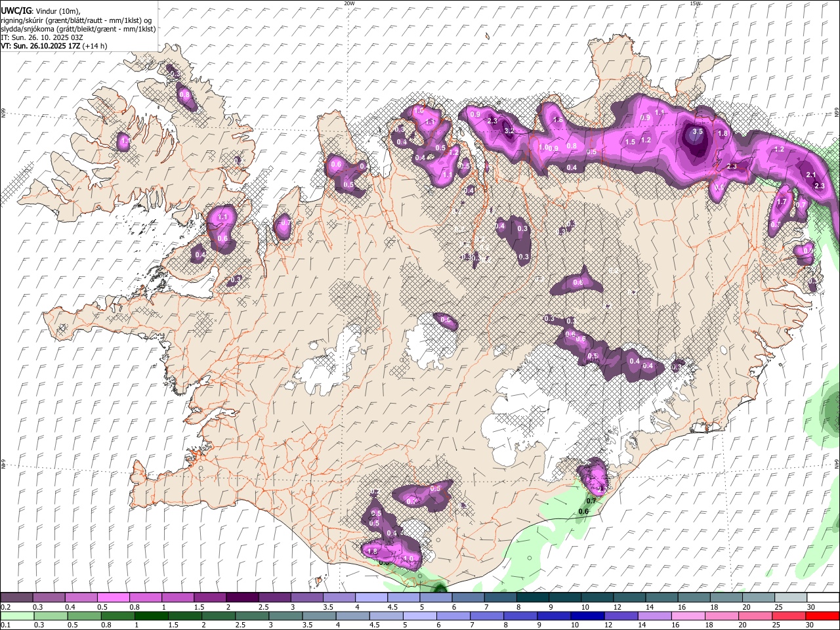Click the 'slydda/snjókoma' legend description line

pos(78,29)
